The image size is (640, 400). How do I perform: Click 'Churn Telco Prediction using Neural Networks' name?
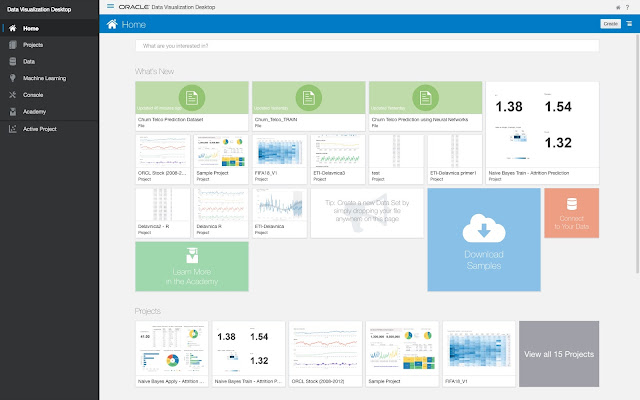(x=420, y=120)
